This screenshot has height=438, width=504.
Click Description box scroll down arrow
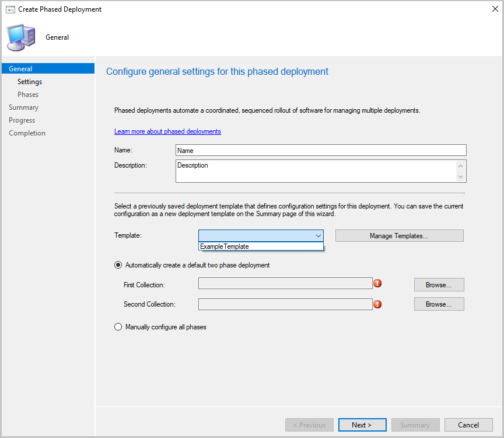point(461,177)
